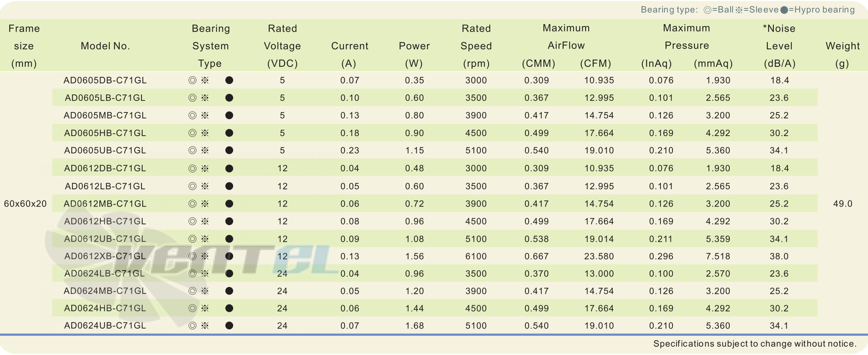Click the 6100 rpm speed value
The image size is (868, 355).
[x=476, y=256]
